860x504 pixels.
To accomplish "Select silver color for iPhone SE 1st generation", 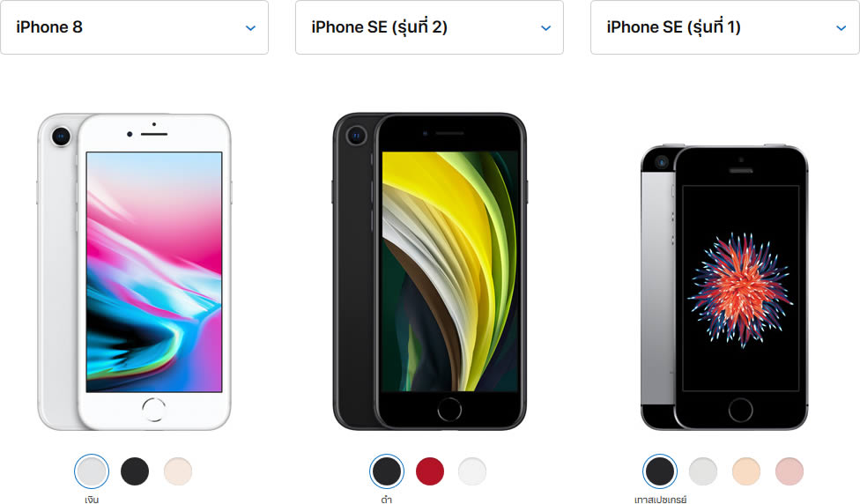I will coord(703,471).
